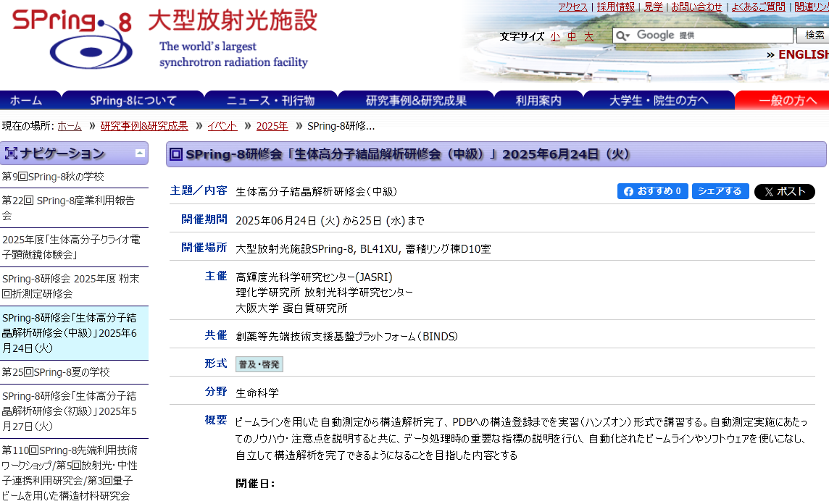Open the お問い合わせ link
829x504 pixels.
coord(696,7)
